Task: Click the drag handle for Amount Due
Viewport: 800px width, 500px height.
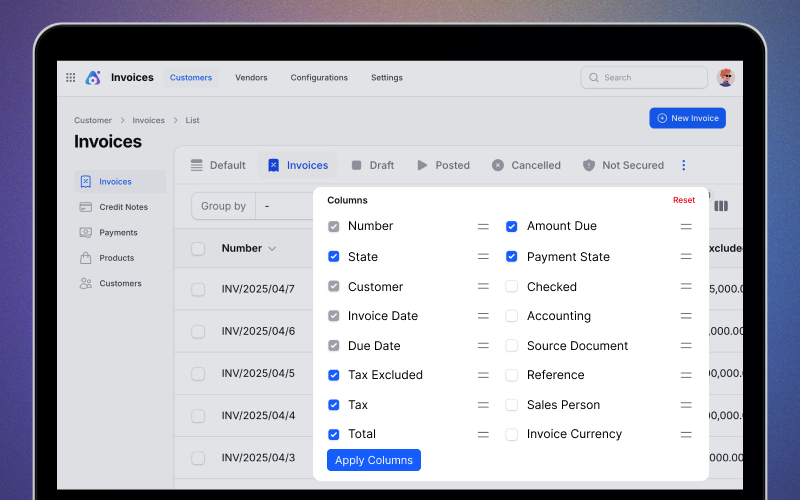Action: (x=686, y=227)
